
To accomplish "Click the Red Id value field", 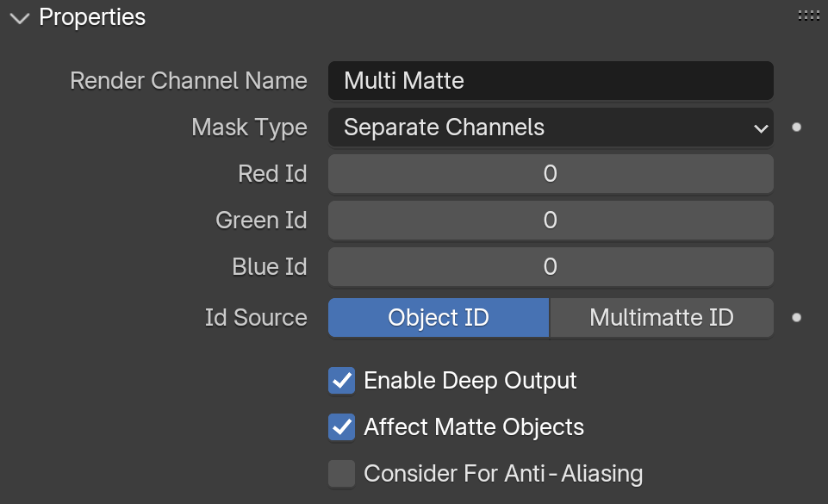I will (551, 174).
